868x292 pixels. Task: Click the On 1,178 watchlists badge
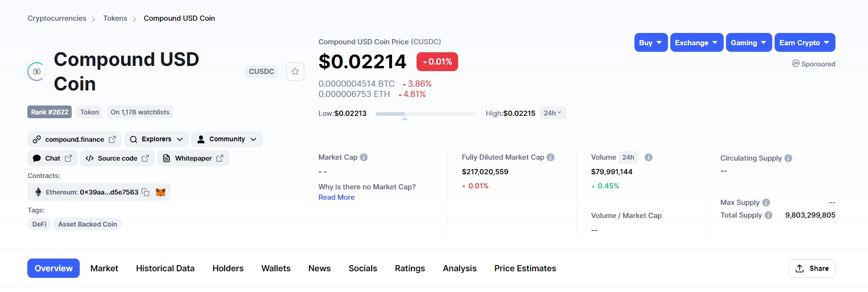coord(140,112)
